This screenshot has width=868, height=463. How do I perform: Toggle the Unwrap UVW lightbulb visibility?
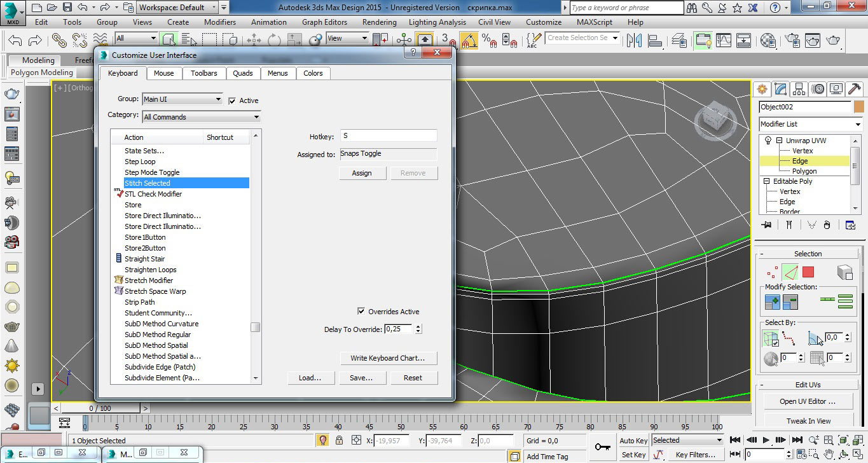(768, 141)
